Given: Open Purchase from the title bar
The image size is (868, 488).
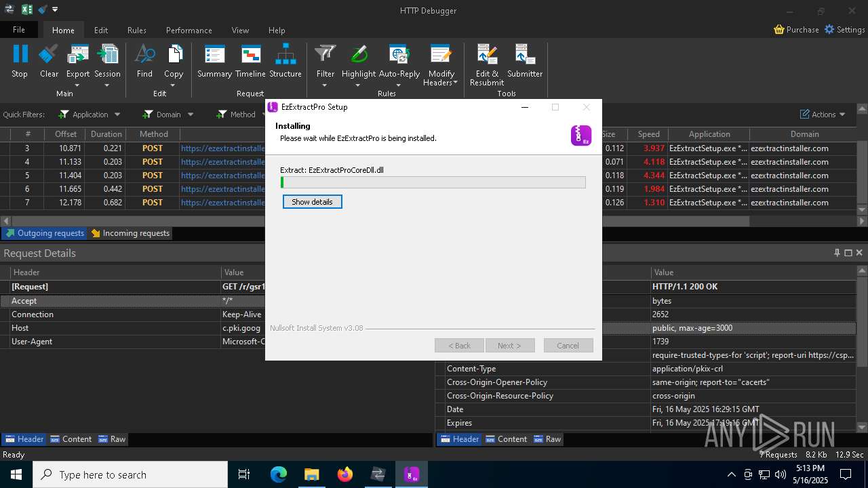Looking at the screenshot, I should [x=796, y=30].
